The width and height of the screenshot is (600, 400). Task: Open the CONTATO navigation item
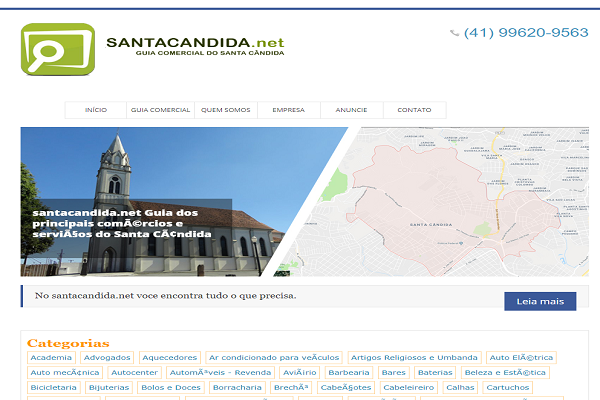(x=414, y=110)
